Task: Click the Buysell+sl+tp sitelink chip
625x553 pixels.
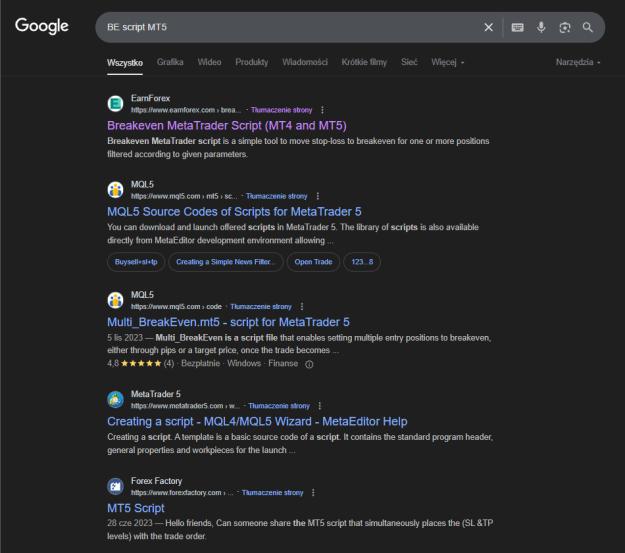Action: coord(136,262)
